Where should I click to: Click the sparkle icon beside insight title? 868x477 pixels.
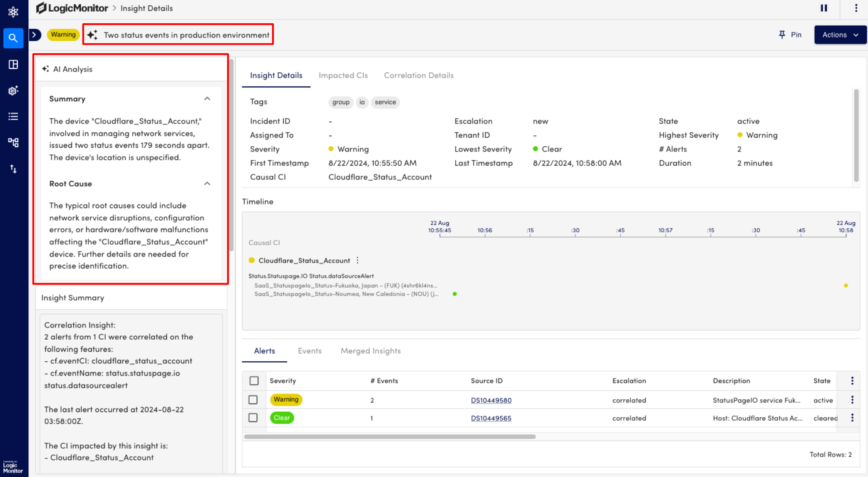coord(92,35)
